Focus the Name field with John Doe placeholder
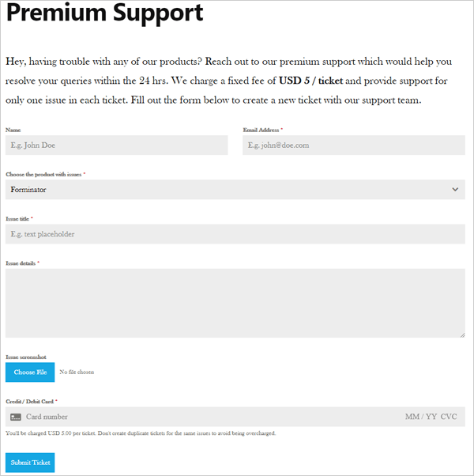 point(116,145)
